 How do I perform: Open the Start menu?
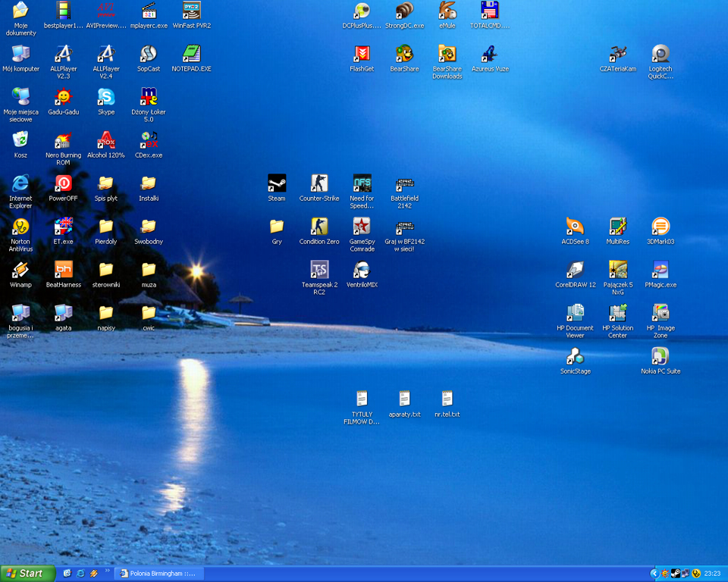point(28,574)
